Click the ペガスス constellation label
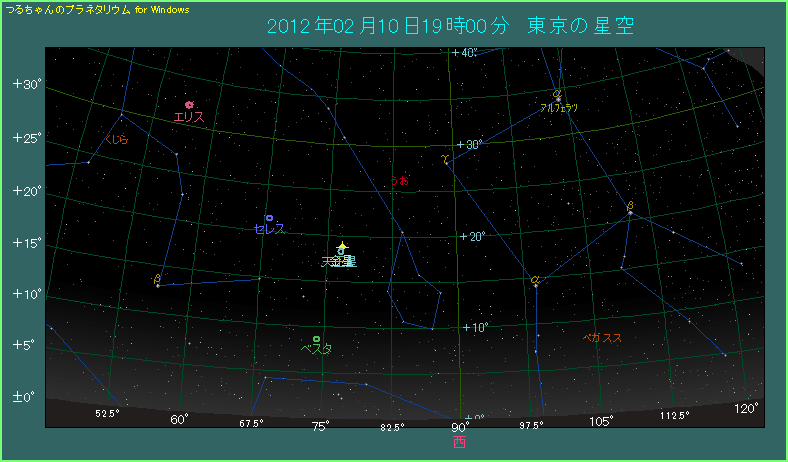The image size is (788, 462). [602, 338]
